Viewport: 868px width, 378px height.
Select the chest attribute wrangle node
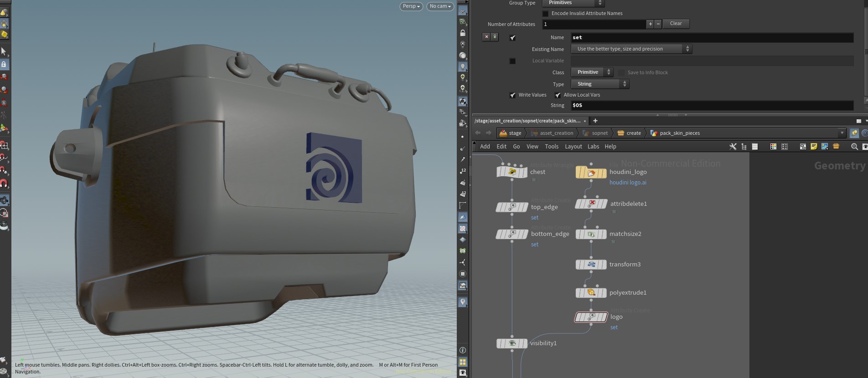512,172
